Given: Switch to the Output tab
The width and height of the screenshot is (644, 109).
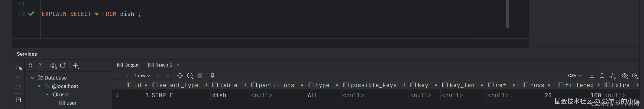Looking at the screenshot, I should [128, 65].
